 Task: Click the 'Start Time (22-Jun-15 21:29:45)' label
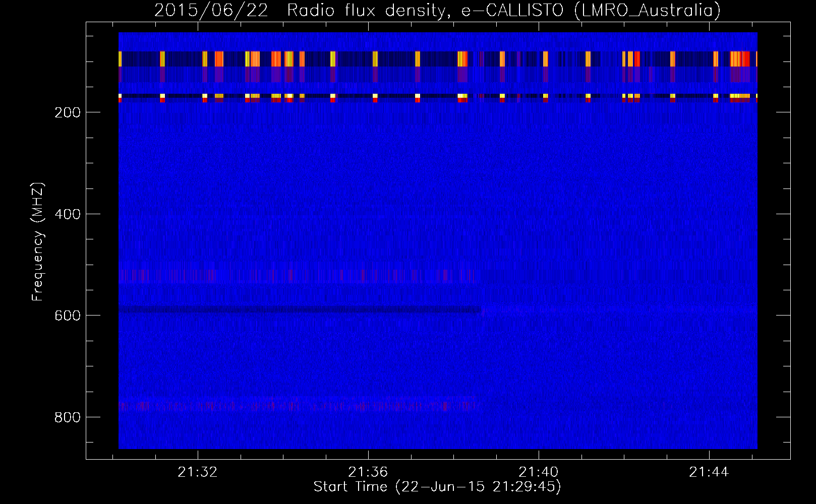click(437, 487)
